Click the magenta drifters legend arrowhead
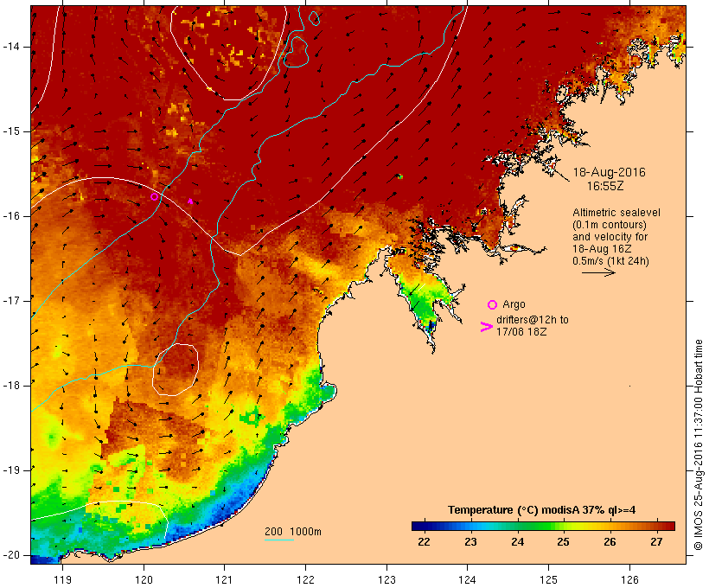Viewport: 709px width, 588px height. (486, 327)
